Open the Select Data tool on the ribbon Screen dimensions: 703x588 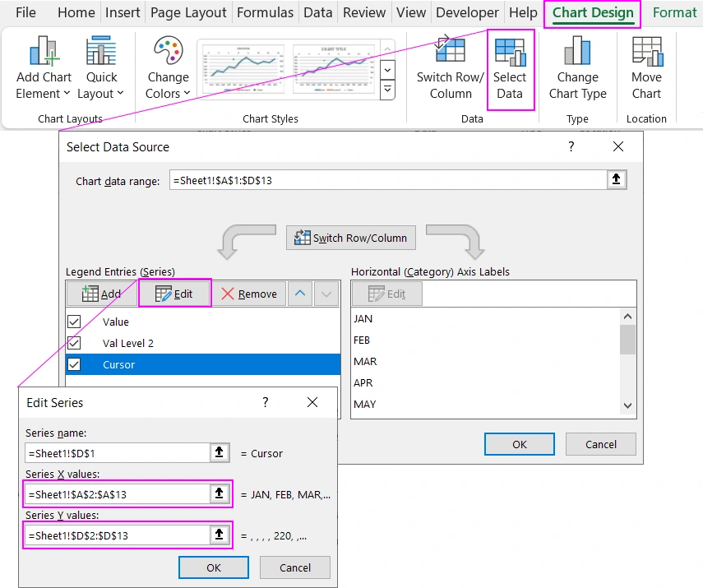[511, 70]
